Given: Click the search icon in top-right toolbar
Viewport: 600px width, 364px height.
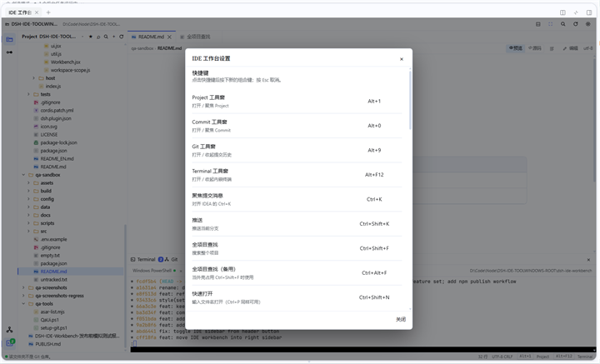Looking at the screenshot, I should [562, 24].
